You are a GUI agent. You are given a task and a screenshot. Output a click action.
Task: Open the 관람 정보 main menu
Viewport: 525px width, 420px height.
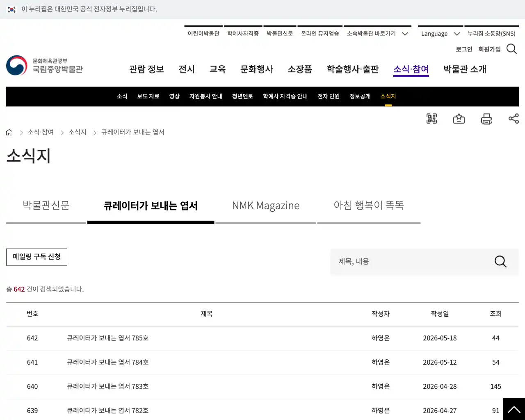(x=146, y=69)
